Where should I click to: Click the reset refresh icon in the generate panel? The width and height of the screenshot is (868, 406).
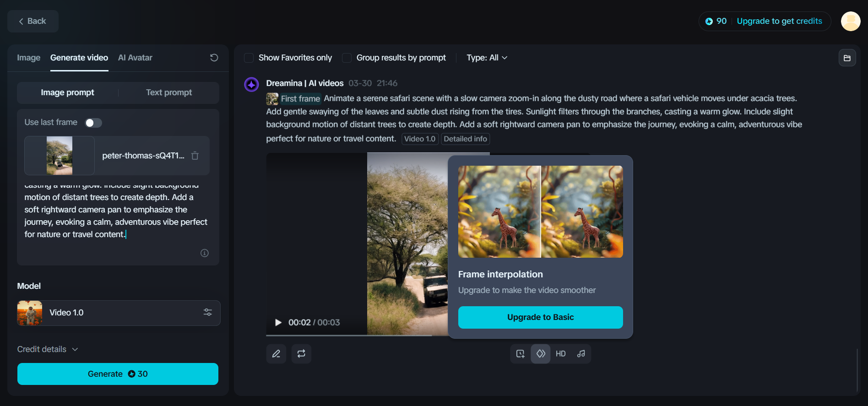tap(214, 58)
